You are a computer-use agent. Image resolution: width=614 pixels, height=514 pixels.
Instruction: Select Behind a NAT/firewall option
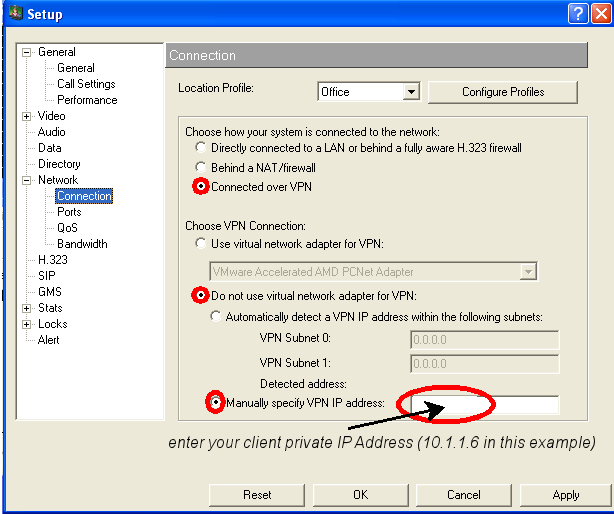pyautogui.click(x=201, y=167)
